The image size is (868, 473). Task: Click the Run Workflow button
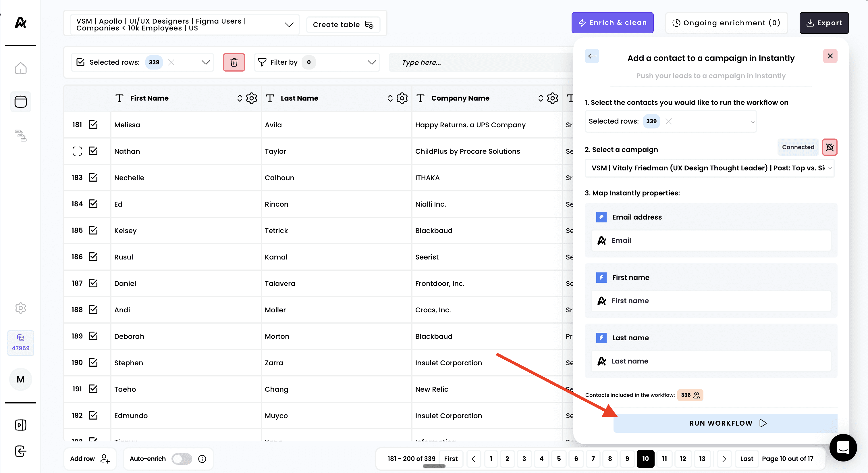[x=725, y=423]
